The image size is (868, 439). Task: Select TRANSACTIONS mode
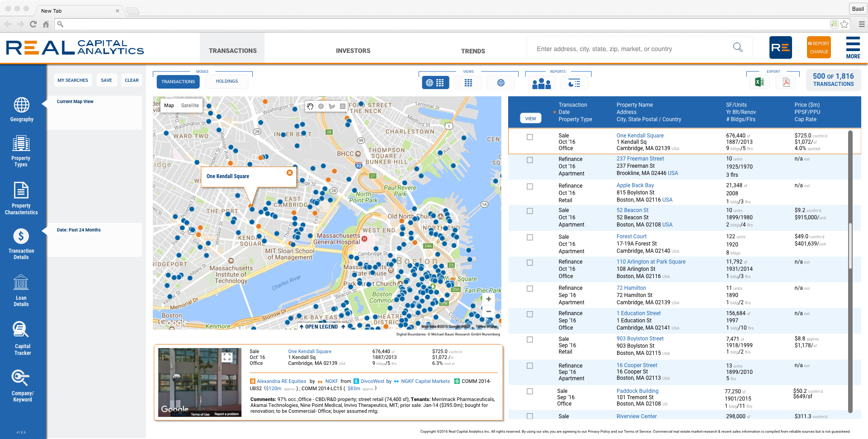tap(178, 81)
